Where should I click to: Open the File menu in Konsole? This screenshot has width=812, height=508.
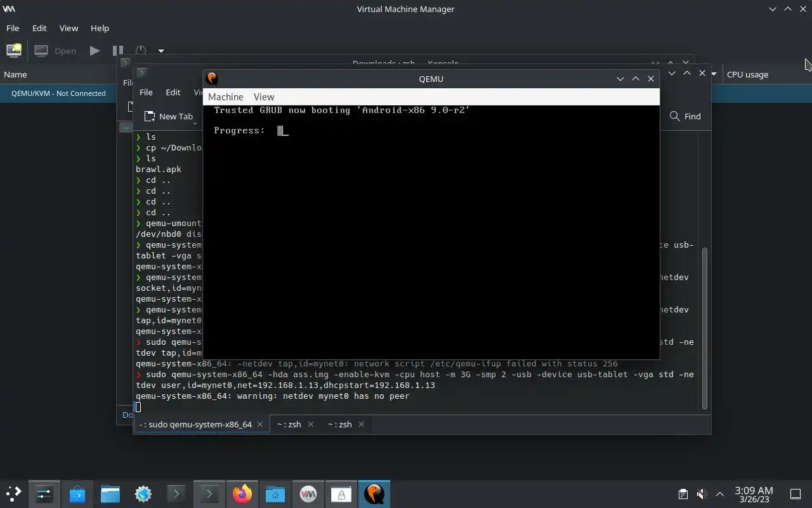[x=146, y=92]
